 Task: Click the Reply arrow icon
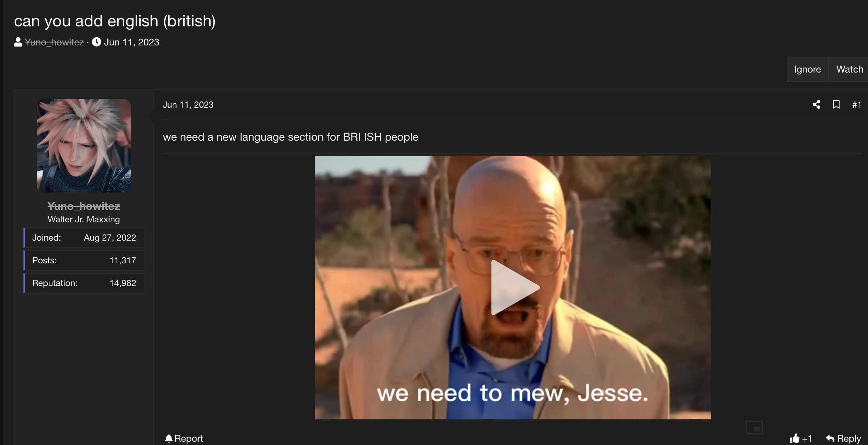pyautogui.click(x=830, y=438)
